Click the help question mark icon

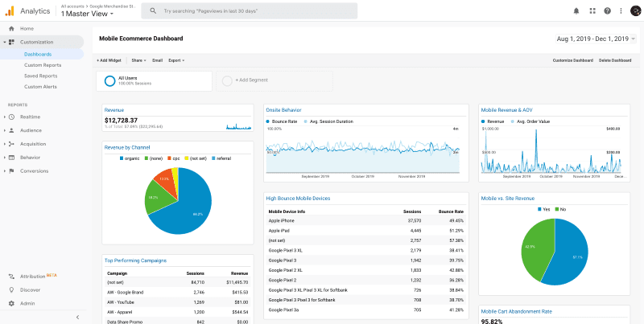(x=607, y=11)
